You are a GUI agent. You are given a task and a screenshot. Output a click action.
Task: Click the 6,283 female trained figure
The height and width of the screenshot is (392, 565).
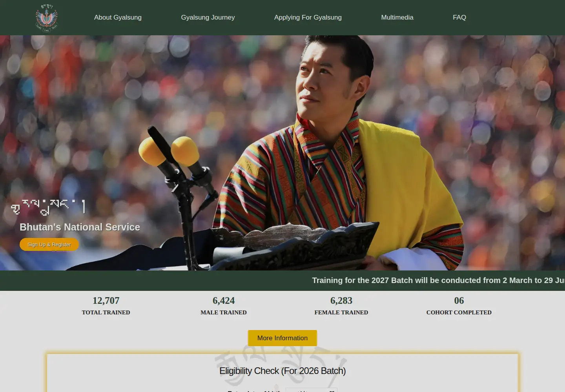(x=341, y=301)
